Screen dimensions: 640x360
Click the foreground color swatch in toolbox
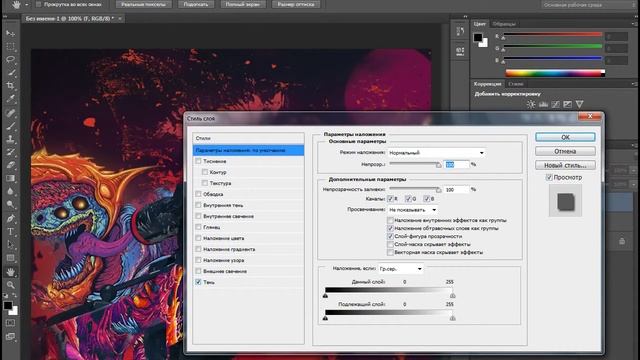click(7, 305)
